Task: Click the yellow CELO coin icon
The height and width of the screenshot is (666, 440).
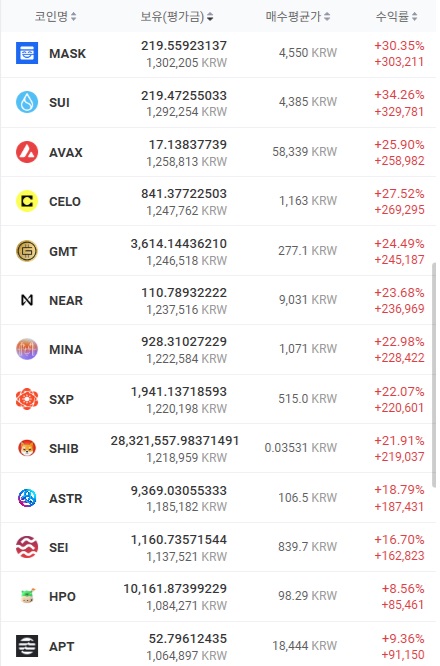Action: (x=27, y=201)
